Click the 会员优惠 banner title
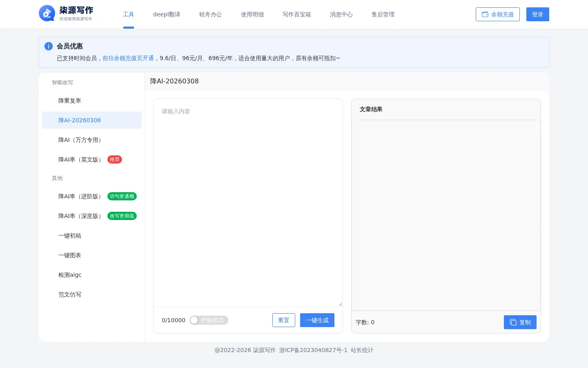This screenshot has height=368, width=588. 70,46
